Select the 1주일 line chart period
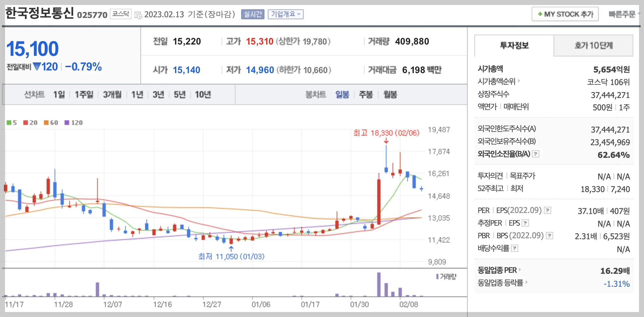The image size is (644, 317). point(84,95)
